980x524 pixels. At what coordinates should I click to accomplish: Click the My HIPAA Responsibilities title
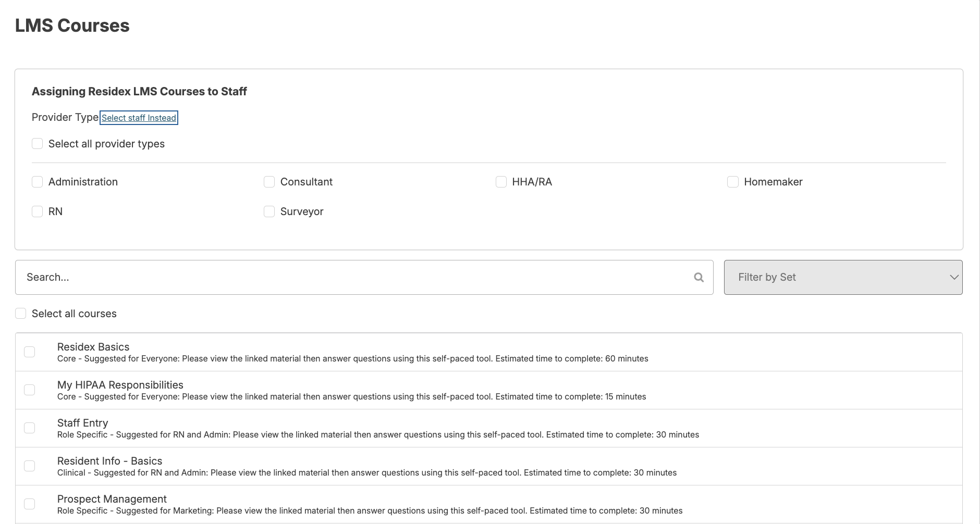click(x=120, y=385)
